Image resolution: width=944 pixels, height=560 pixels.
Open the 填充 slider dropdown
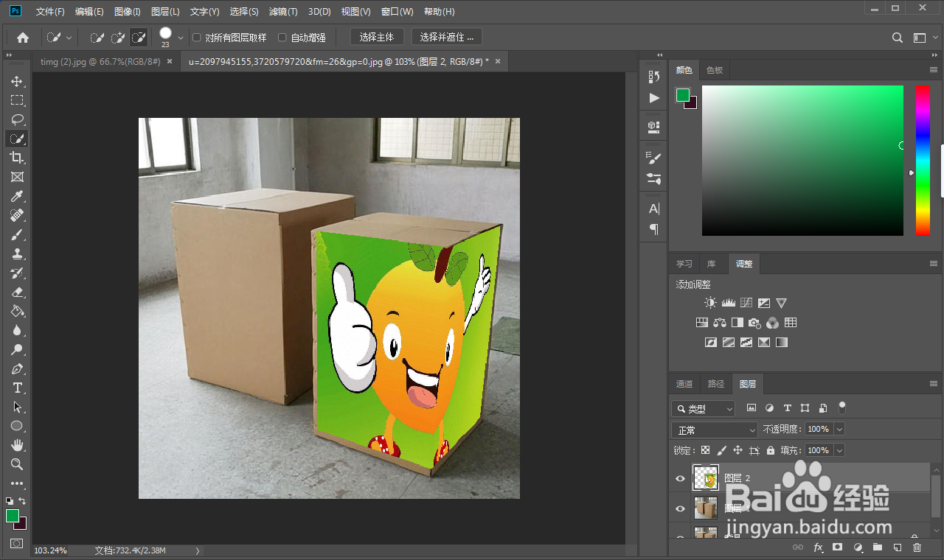tap(839, 450)
